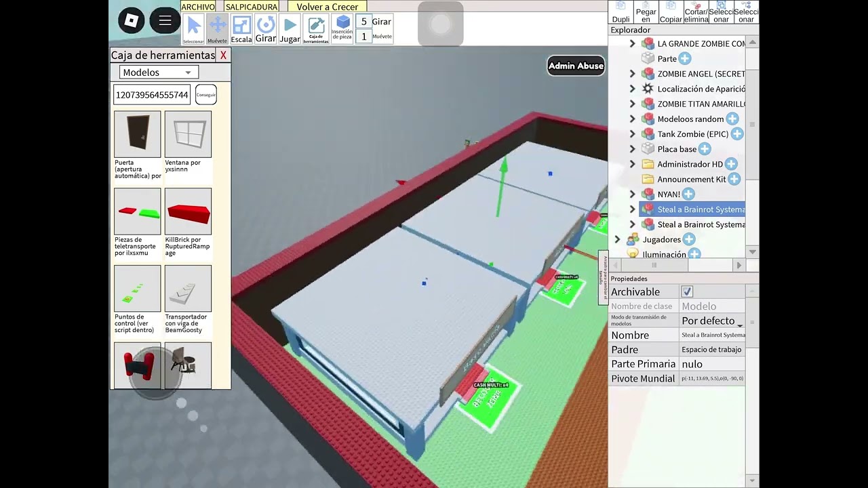Viewport: 868px width, 488px height.
Task: Open the SALPICADURA tab
Action: tap(252, 7)
